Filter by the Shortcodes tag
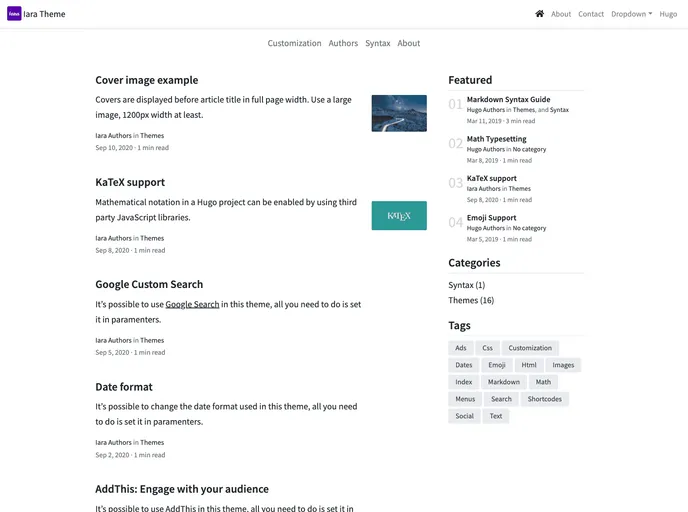The height and width of the screenshot is (512, 688). (x=545, y=399)
